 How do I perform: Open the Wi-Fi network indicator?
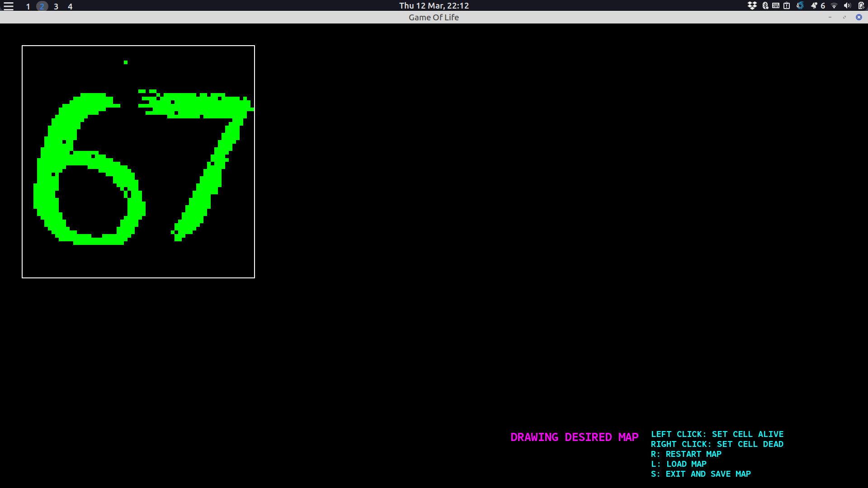coord(834,5)
